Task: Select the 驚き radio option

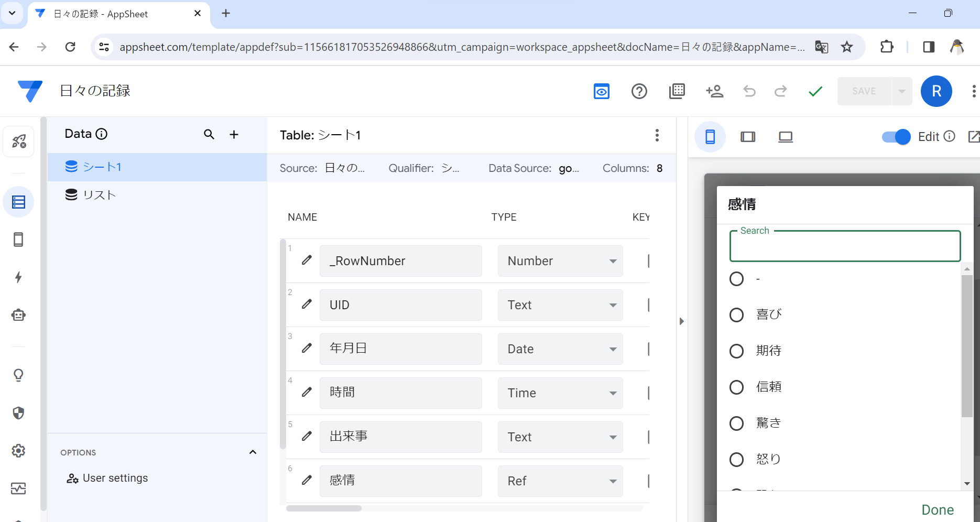Action: [736, 423]
